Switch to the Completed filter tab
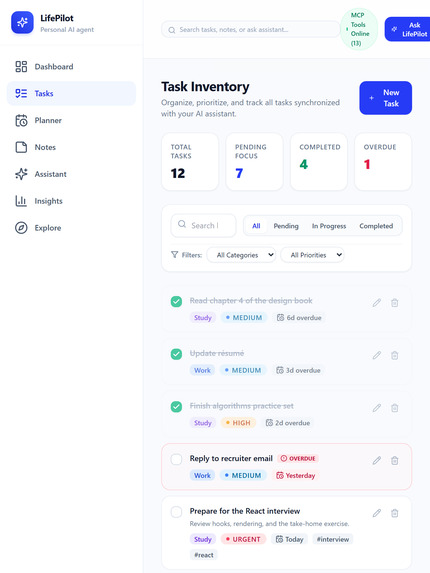The width and height of the screenshot is (430, 573). point(376,226)
